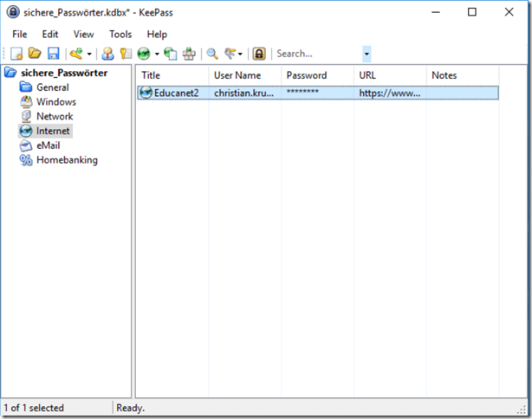The width and height of the screenshot is (532, 419).
Task: Select the Windows group in the sidebar
Action: [x=55, y=102]
